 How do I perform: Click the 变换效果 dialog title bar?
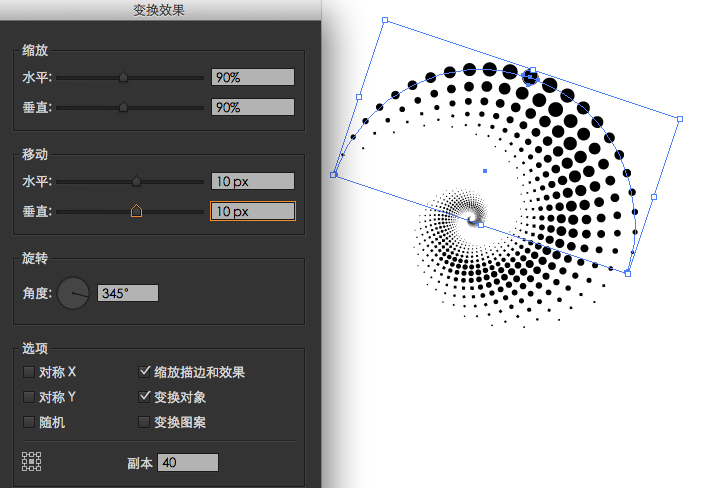[x=160, y=10]
